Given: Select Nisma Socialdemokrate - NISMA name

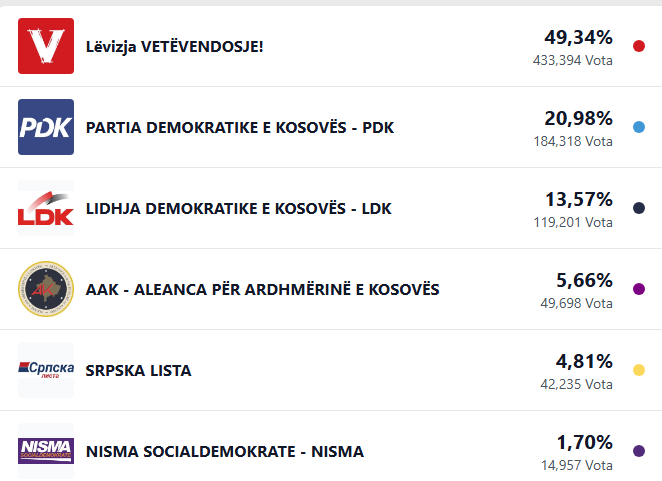Looking at the screenshot, I should tap(225, 451).
